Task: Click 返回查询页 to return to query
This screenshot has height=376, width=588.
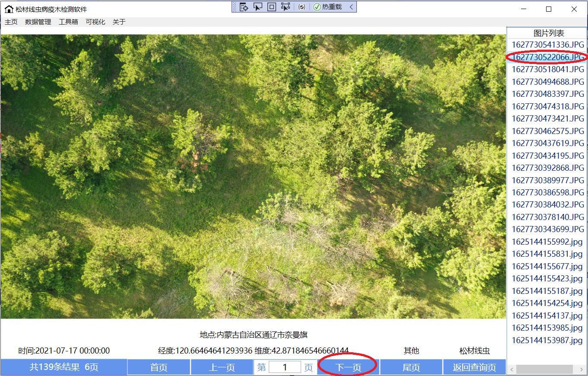Action: 474,367
